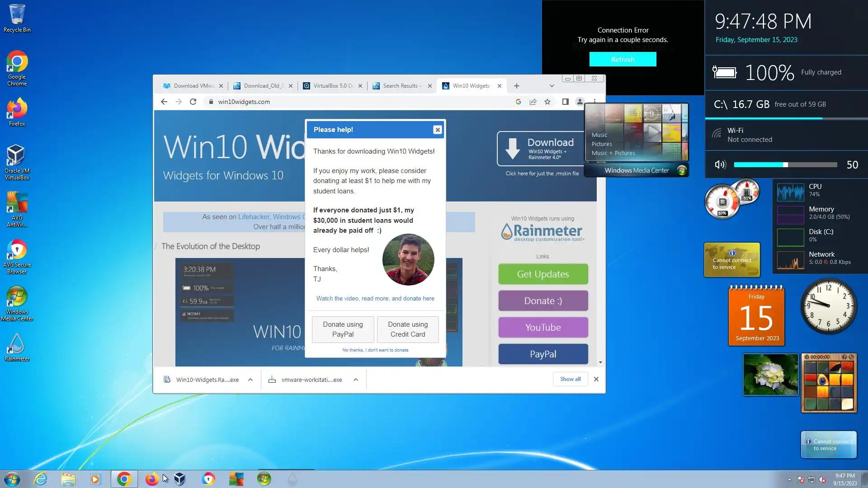This screenshot has width=868, height=488.
Task: Open Chrome side panel icon
Action: [x=565, y=102]
